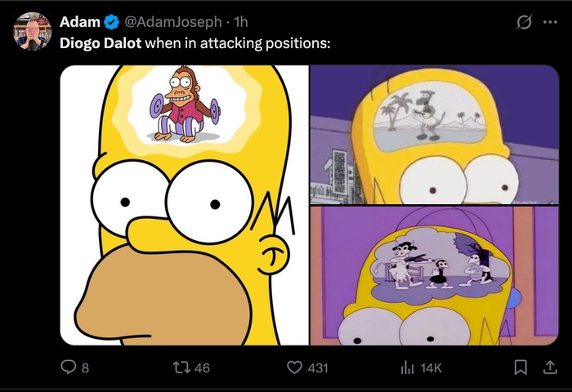Open the bottom-right Homer cartoon image
The height and width of the screenshot is (392, 572).
pyautogui.click(x=434, y=275)
